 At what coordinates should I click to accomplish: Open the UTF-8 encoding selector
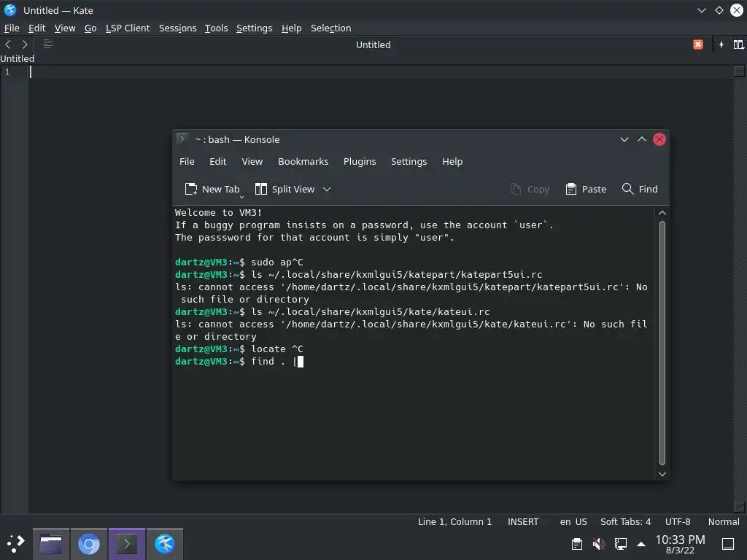point(678,521)
